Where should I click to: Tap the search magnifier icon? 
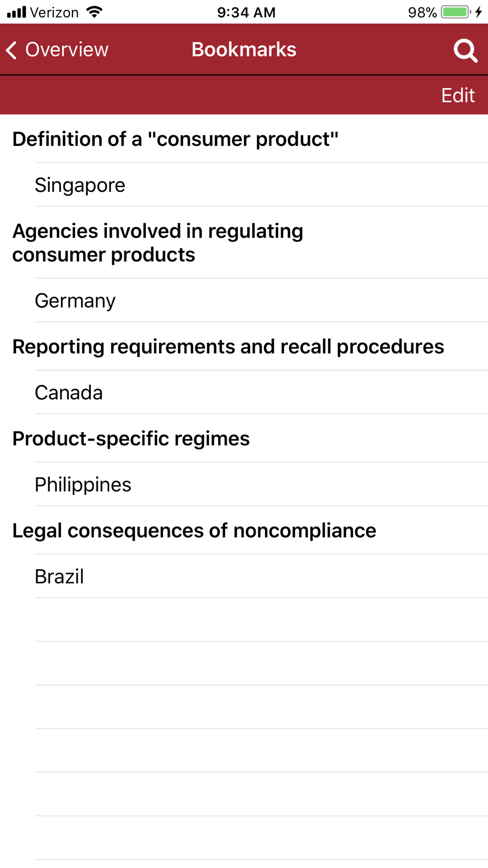pyautogui.click(x=465, y=50)
